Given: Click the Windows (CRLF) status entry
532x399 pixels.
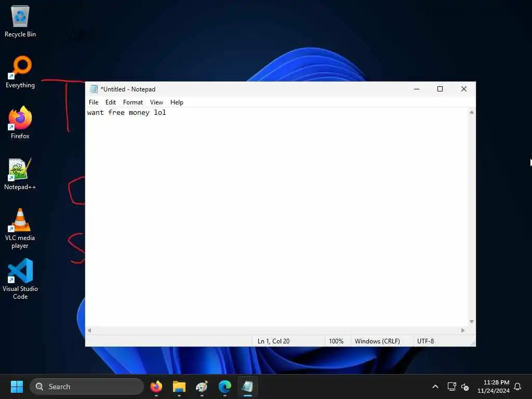Looking at the screenshot, I should tap(377, 341).
